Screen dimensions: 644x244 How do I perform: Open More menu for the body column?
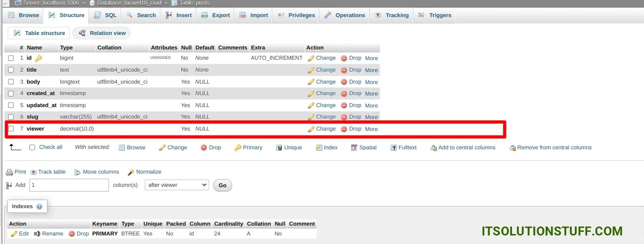[x=371, y=82]
